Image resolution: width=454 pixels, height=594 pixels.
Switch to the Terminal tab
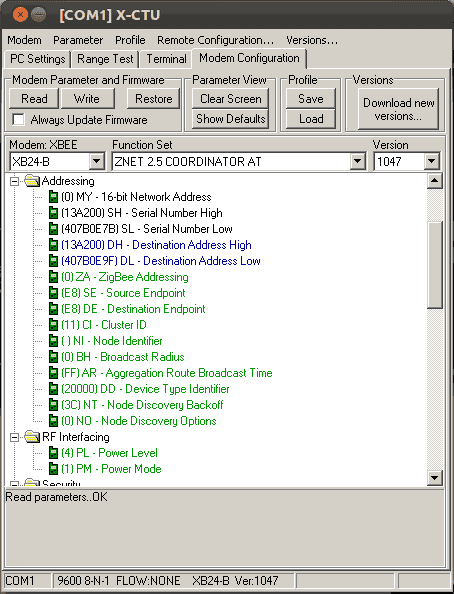coord(166,59)
